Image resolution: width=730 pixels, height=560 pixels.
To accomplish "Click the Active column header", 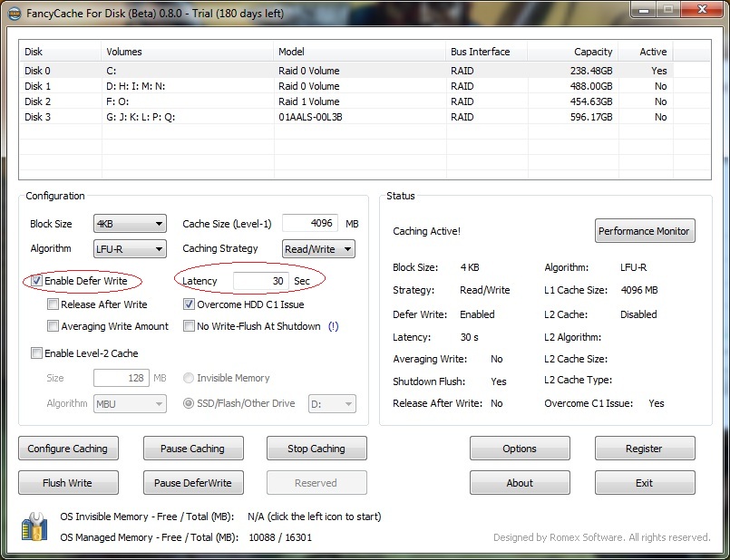I will [646, 52].
